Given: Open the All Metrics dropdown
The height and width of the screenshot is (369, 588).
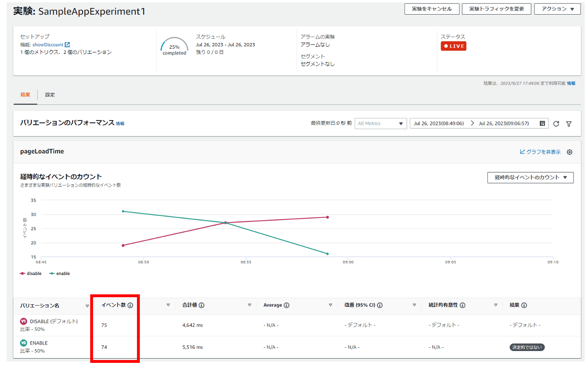Looking at the screenshot, I should tap(381, 123).
